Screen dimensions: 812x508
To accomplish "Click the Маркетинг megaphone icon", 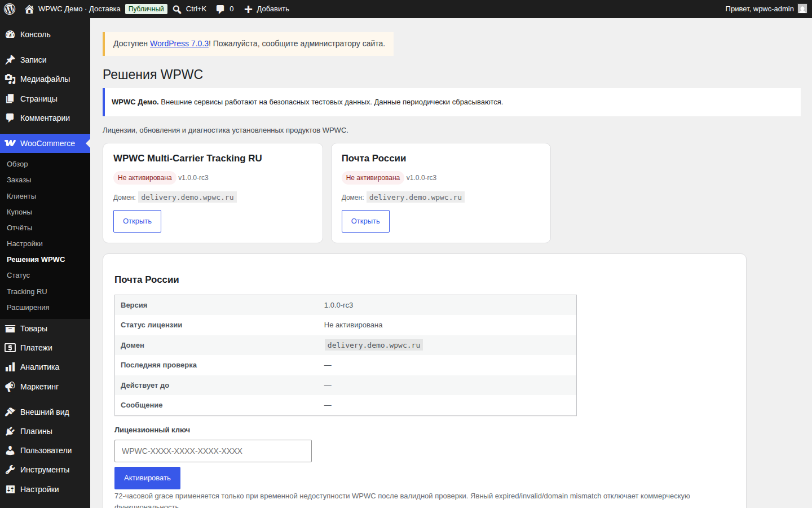I will (10, 387).
